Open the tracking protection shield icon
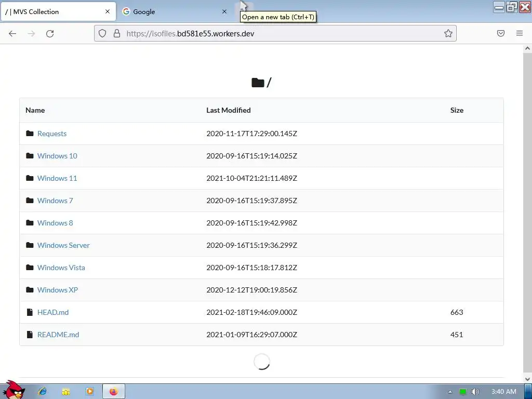Image resolution: width=532 pixels, height=399 pixels. click(x=102, y=33)
